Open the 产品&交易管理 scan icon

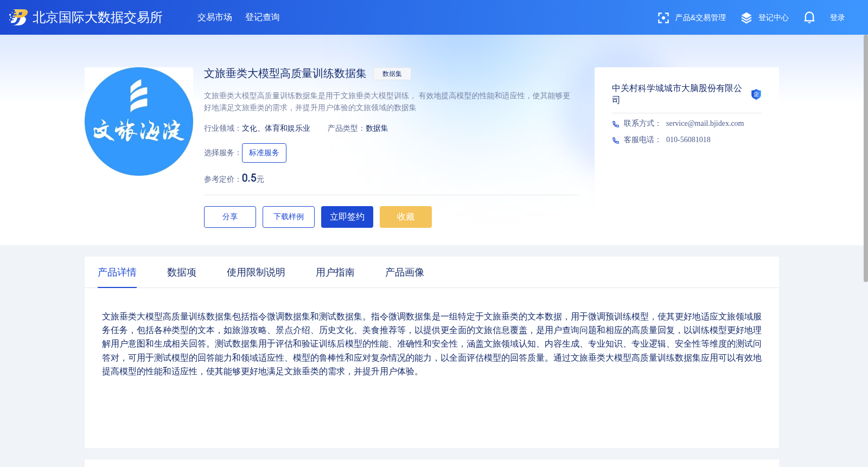(x=663, y=18)
